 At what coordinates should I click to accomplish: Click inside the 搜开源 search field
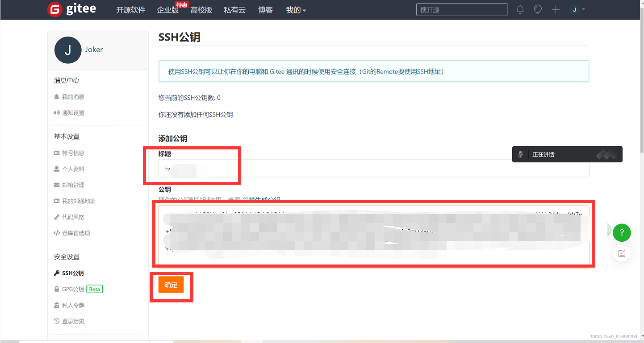pos(461,9)
